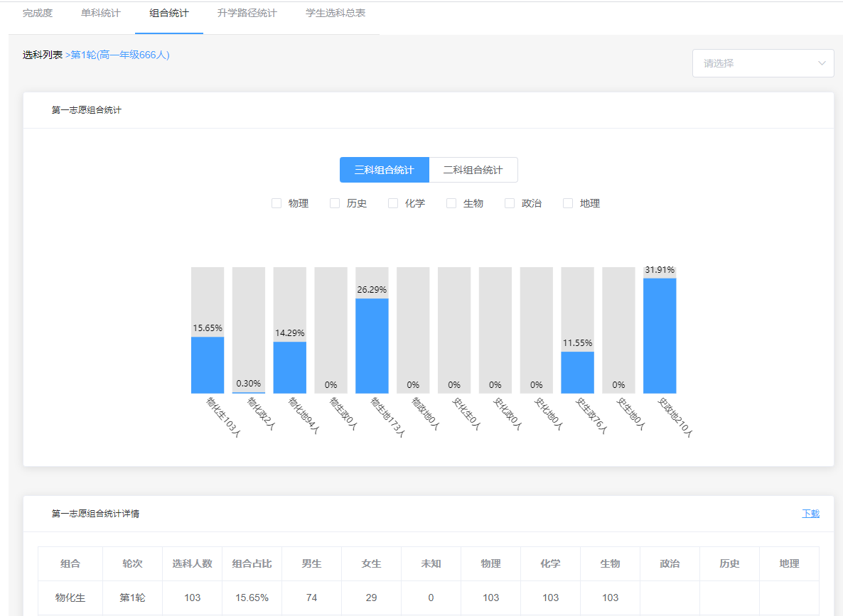This screenshot has width=843, height=616.
Task: Click the 26.29% bar label
Action: point(372,290)
